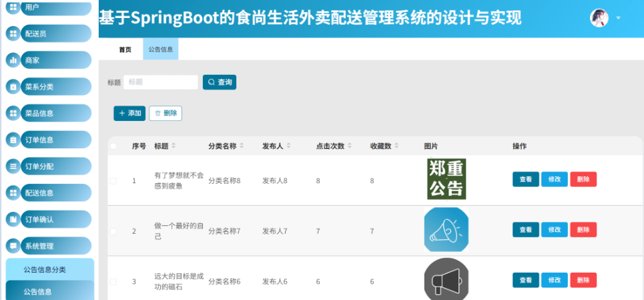Sort the table by 标题 column
The image size is (644, 300).
click(x=174, y=146)
